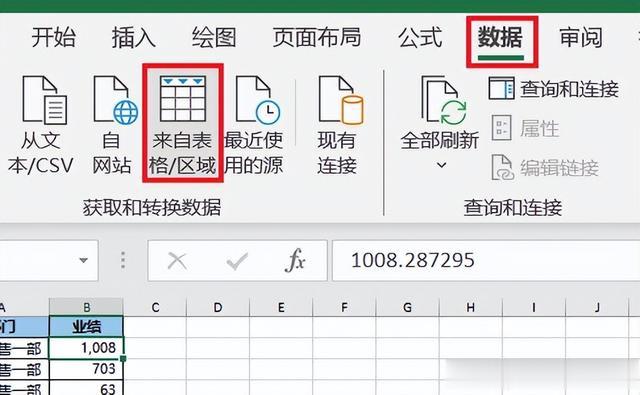
Task: Open the Name Box dropdown arrow
Action: coord(83,260)
